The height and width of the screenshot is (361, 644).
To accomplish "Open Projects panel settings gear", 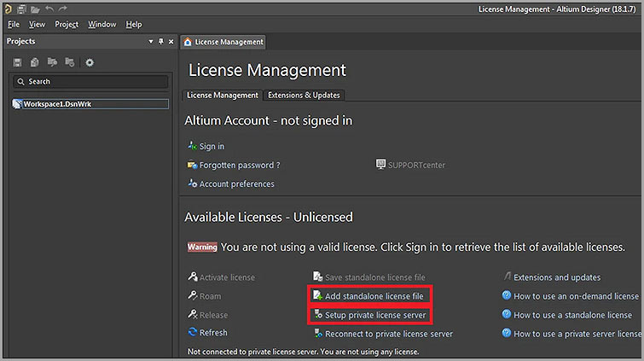I will (90, 62).
